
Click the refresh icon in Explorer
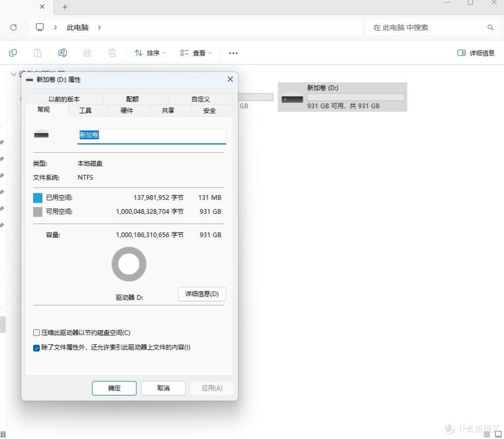tap(13, 28)
